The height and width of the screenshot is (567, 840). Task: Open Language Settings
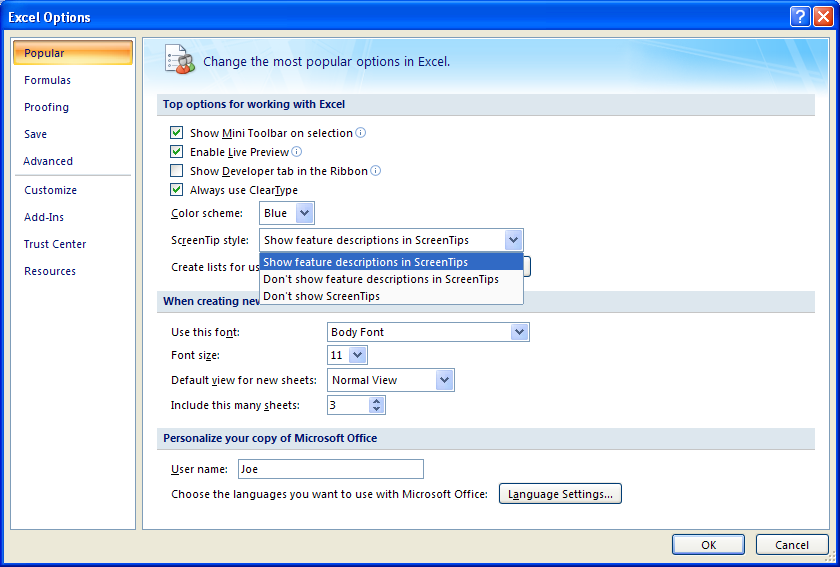(560, 494)
